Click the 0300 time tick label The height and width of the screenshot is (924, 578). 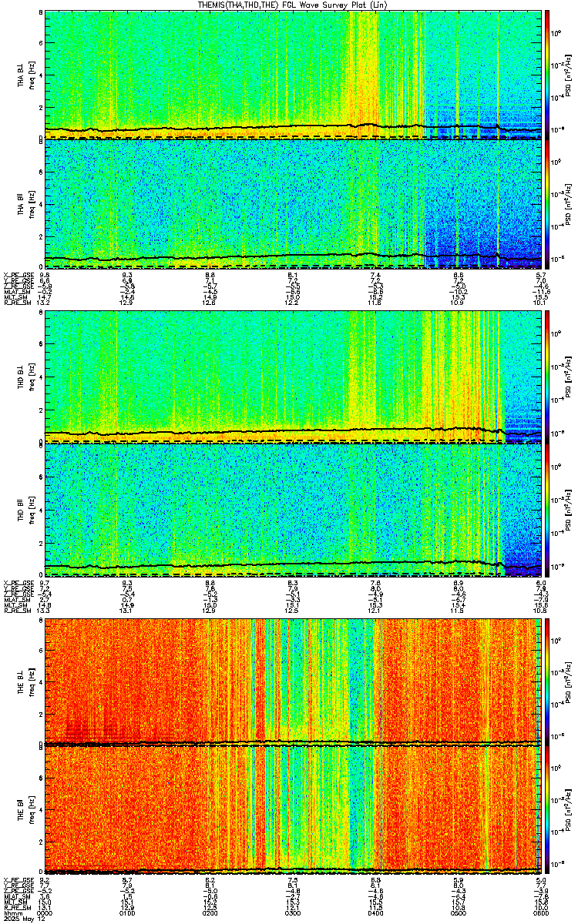pyautogui.click(x=293, y=912)
